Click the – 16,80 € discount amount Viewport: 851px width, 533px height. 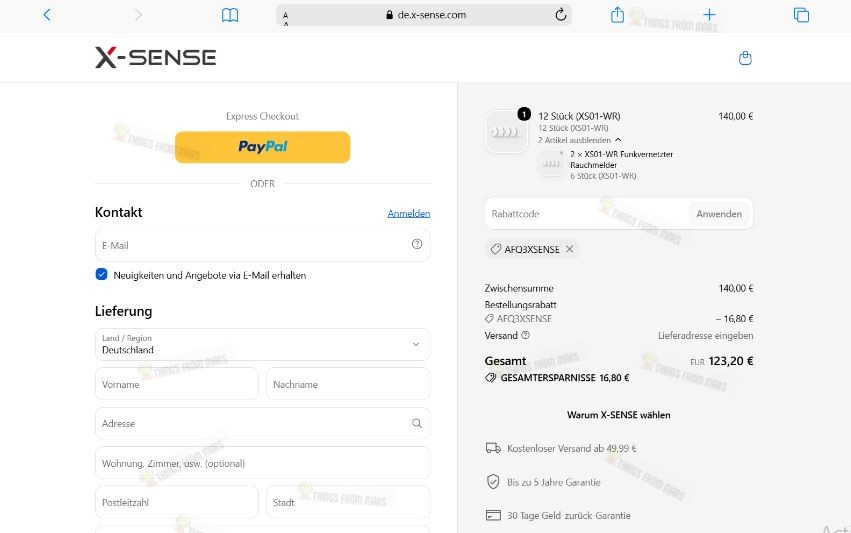(734, 319)
